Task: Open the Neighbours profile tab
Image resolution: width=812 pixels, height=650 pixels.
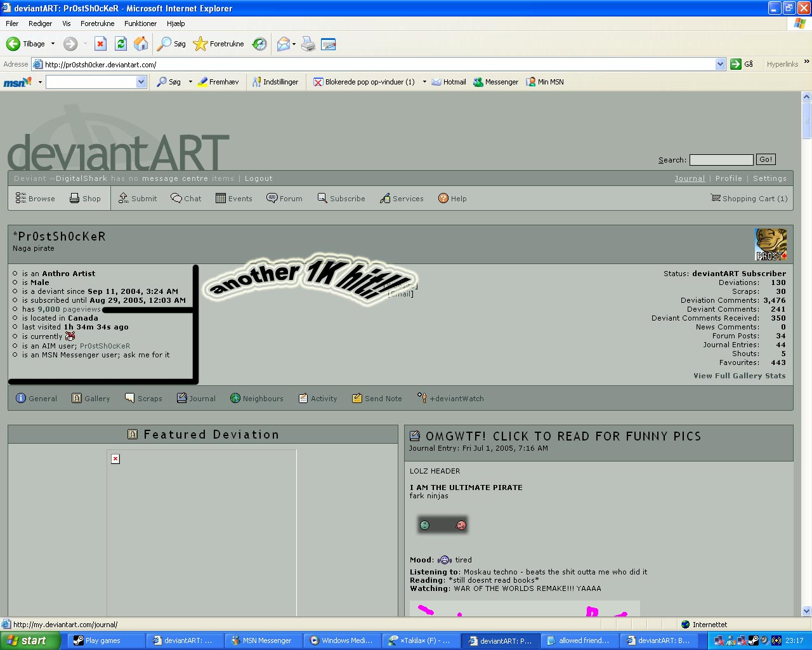Action: point(256,399)
